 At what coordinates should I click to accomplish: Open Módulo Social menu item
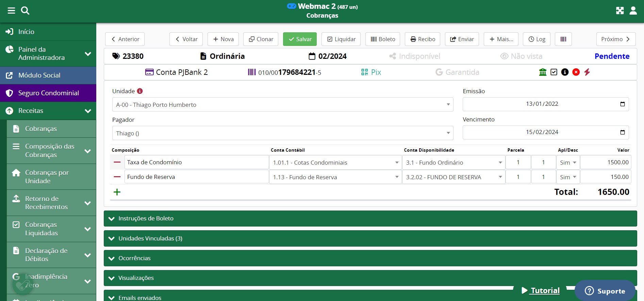tap(39, 75)
